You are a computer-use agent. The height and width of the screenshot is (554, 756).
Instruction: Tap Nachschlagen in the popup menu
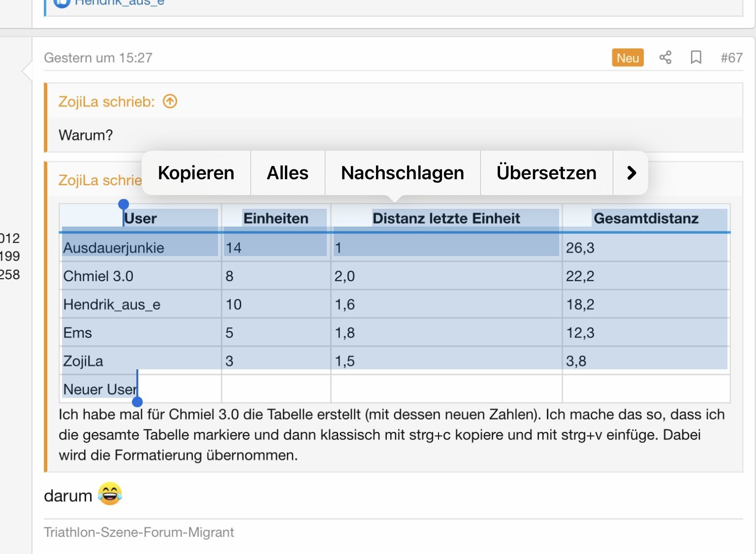[402, 173]
